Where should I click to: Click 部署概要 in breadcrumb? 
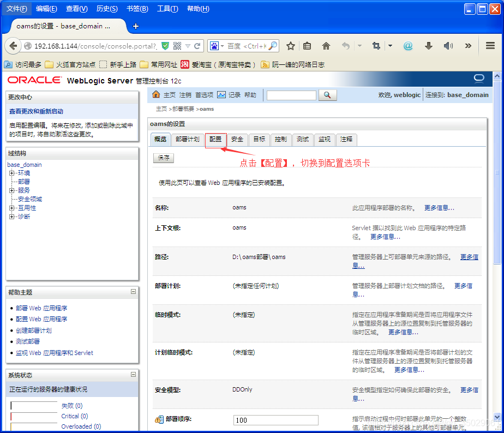pos(183,109)
